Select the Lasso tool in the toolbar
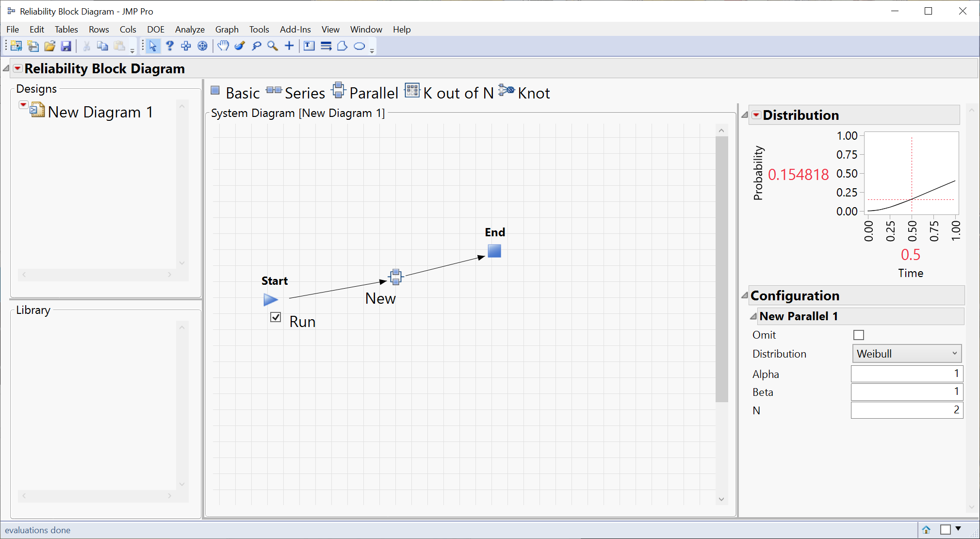 pyautogui.click(x=257, y=46)
